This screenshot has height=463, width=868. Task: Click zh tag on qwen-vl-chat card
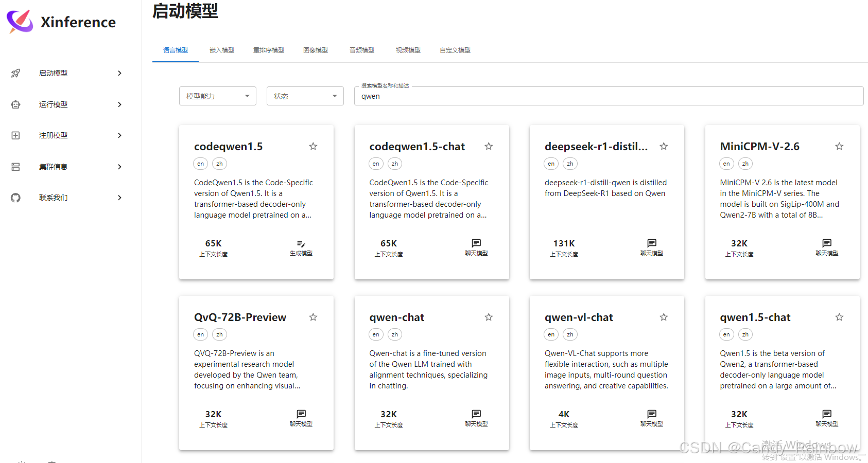click(570, 334)
